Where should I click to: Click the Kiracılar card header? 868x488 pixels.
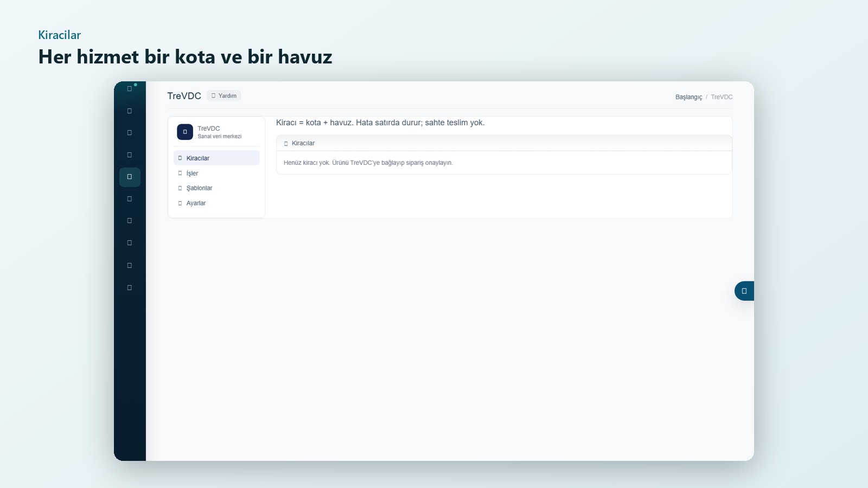(504, 143)
